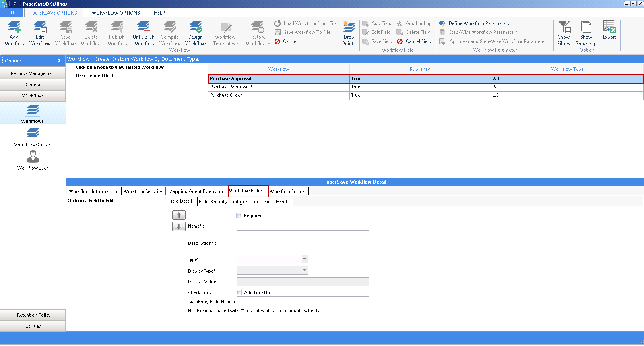
Task: Open Approver and Step-Wise Workflow Parameters
Action: pyautogui.click(x=493, y=41)
